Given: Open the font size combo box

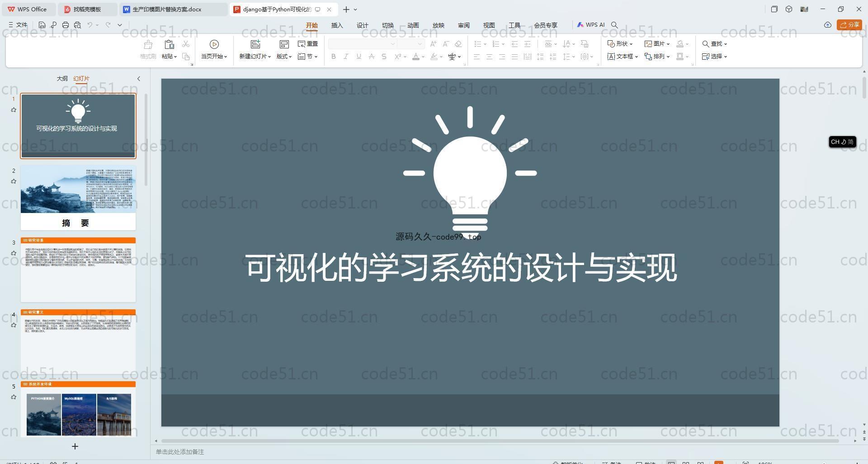Looking at the screenshot, I should (x=411, y=44).
